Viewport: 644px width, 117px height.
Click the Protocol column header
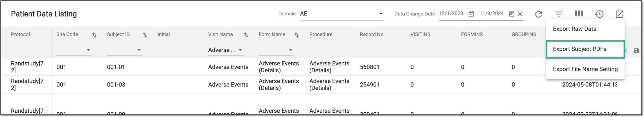(x=20, y=34)
